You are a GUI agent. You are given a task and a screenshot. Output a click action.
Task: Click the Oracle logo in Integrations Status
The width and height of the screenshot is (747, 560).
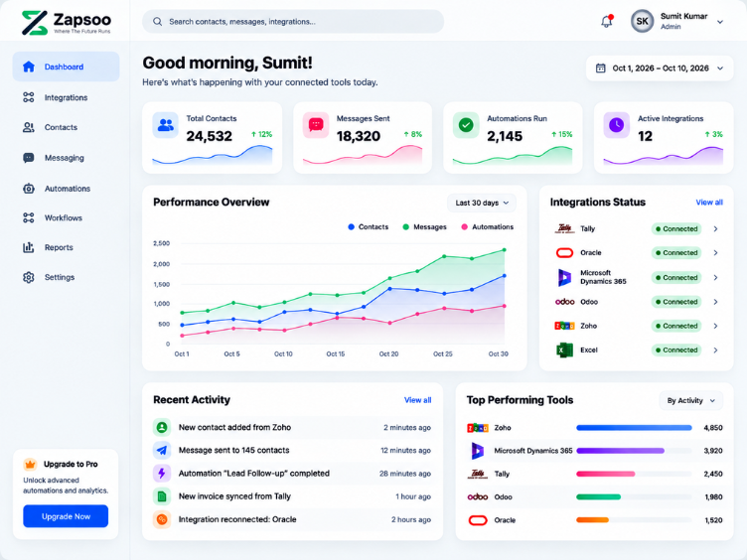564,253
